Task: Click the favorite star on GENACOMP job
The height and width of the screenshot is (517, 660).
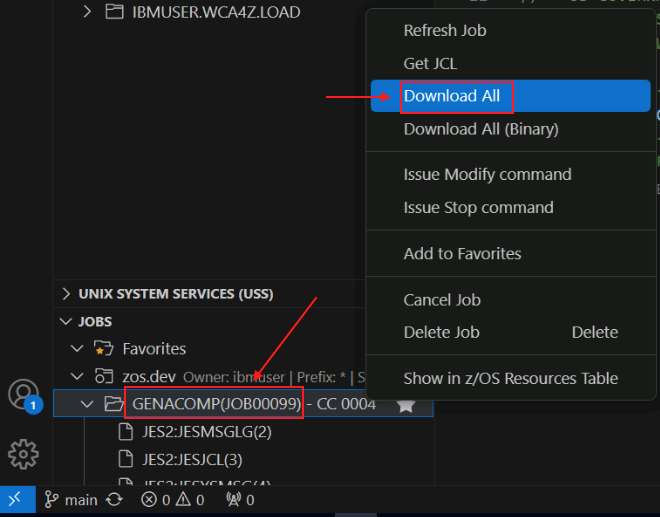Action: coord(406,405)
